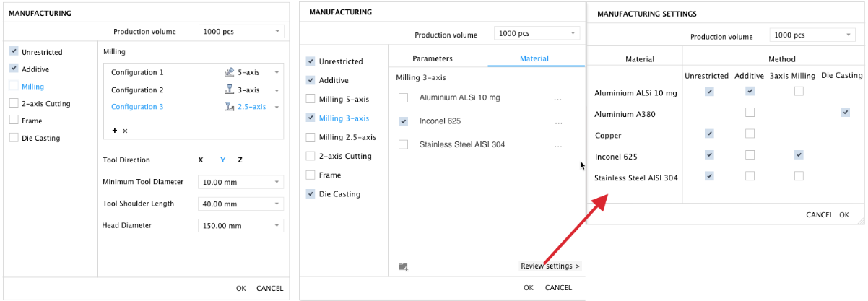Click the 5-axis milling icon for Configuration 1
The height and width of the screenshot is (301, 868).
(x=230, y=73)
